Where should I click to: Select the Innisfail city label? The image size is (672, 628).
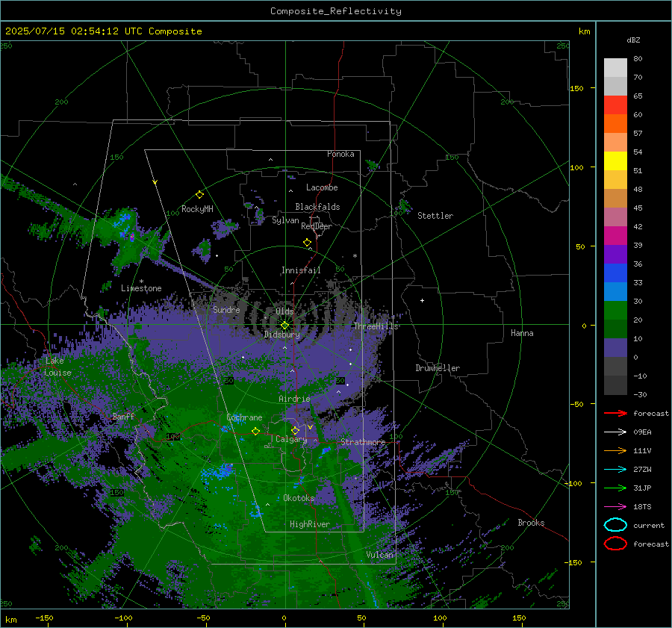pos(301,270)
